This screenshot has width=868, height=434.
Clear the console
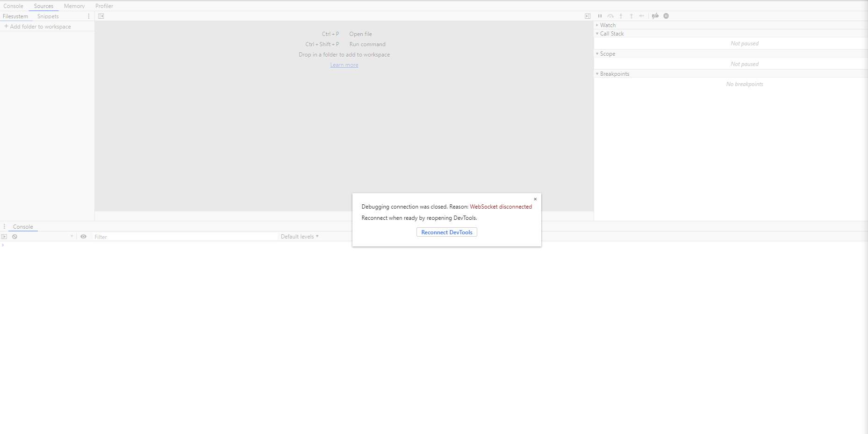[15, 237]
